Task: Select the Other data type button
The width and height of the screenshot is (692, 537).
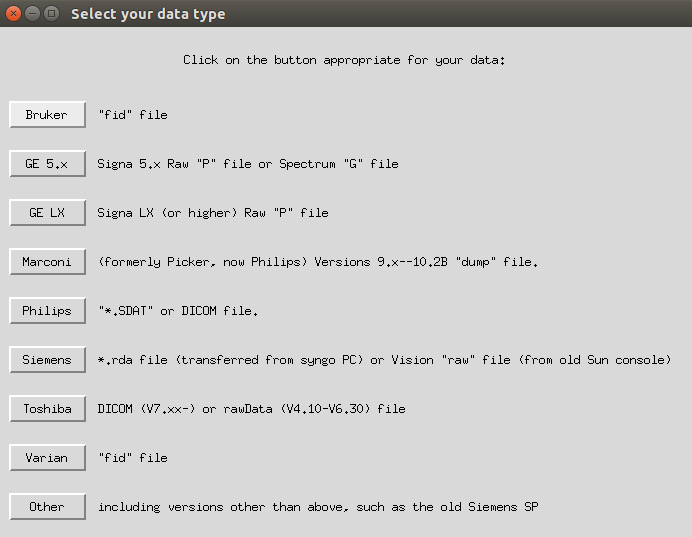Action: pos(47,507)
